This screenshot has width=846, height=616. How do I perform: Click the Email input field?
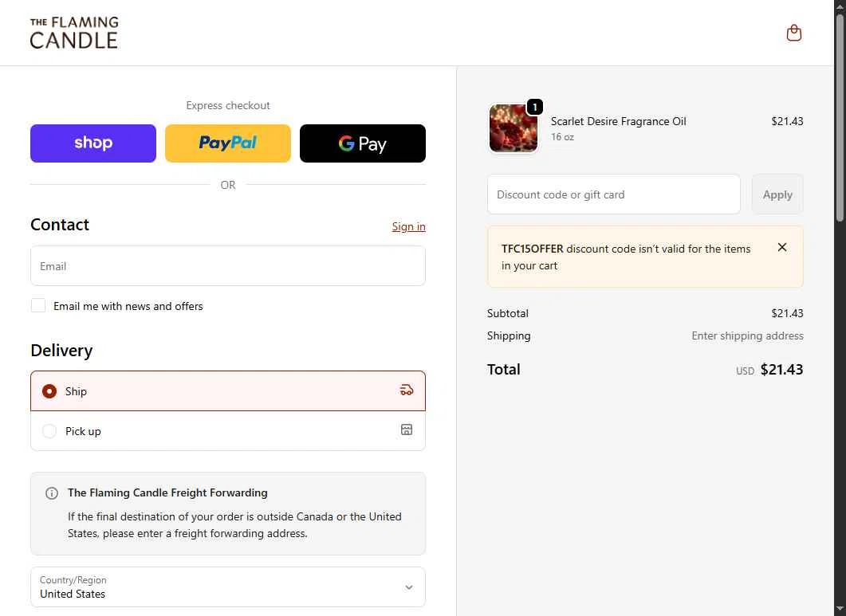[x=228, y=266]
